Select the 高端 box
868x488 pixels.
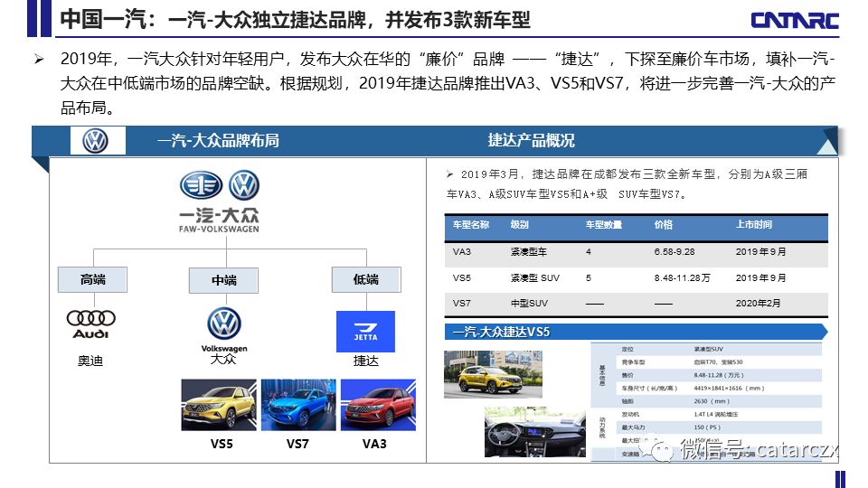(92, 280)
